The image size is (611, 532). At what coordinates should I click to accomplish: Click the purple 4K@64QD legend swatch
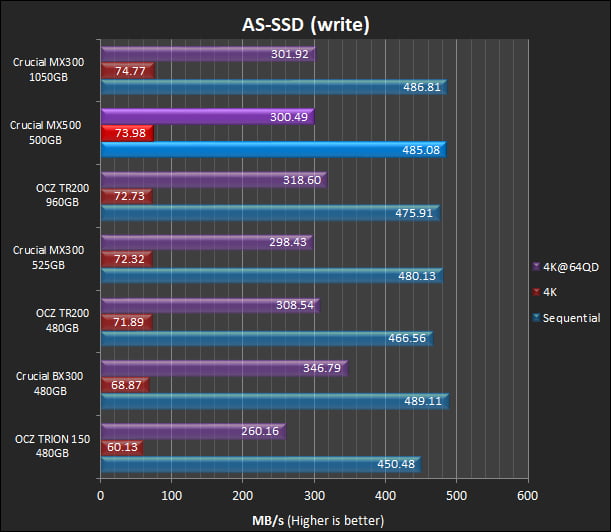coord(536,267)
